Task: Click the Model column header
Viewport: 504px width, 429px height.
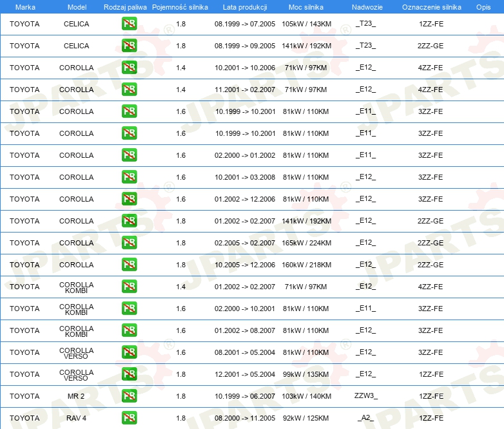Action: 77,7
